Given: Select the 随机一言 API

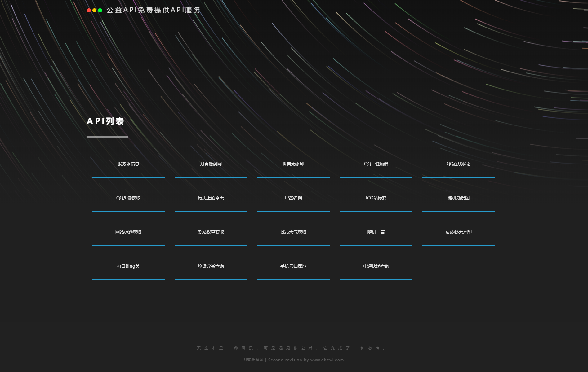Looking at the screenshot, I should 376,232.
